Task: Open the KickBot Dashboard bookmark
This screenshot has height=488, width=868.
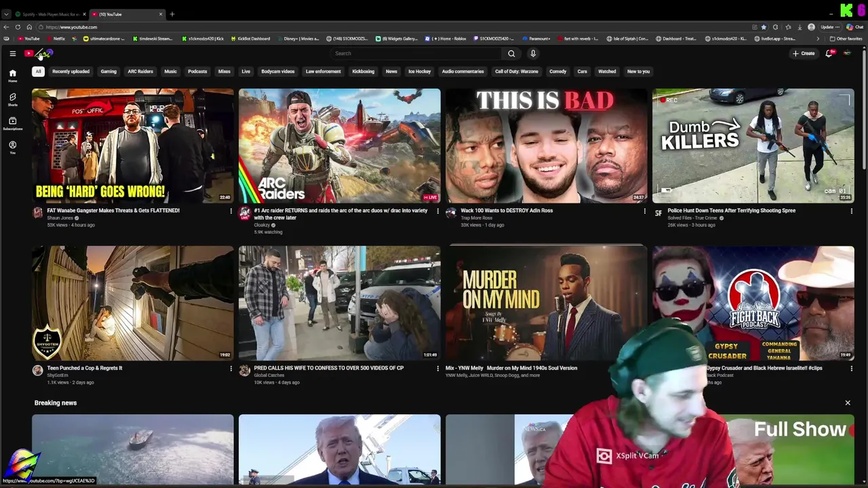Action: (249, 39)
